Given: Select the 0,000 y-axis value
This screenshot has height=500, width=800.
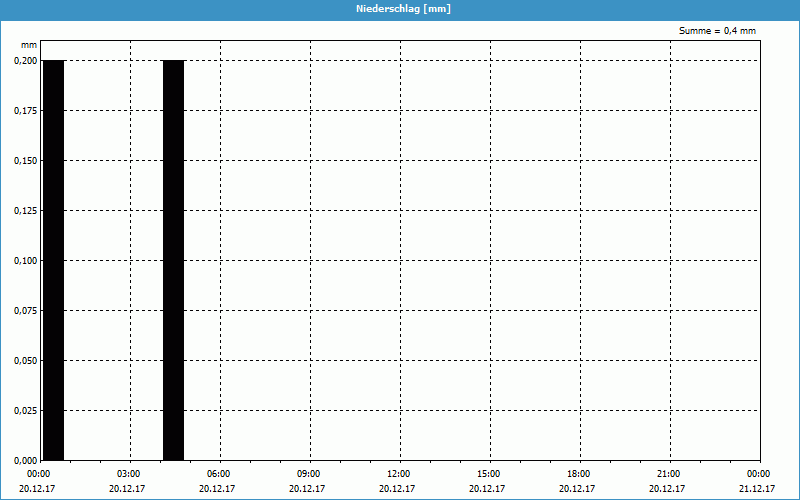Looking at the screenshot, I should (x=26, y=461).
